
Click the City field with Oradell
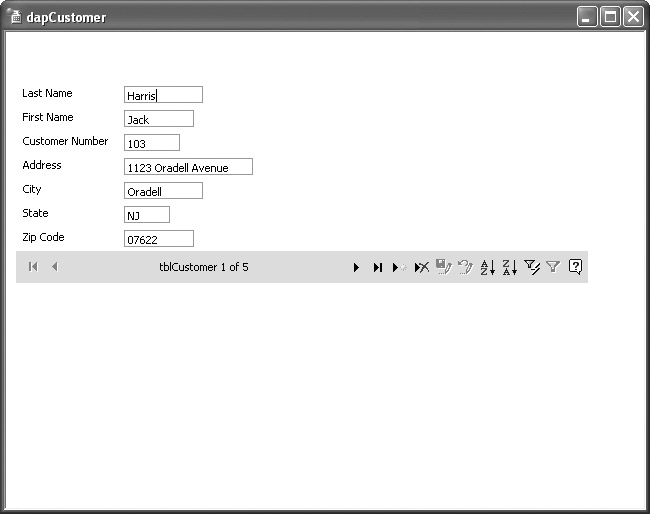163,191
